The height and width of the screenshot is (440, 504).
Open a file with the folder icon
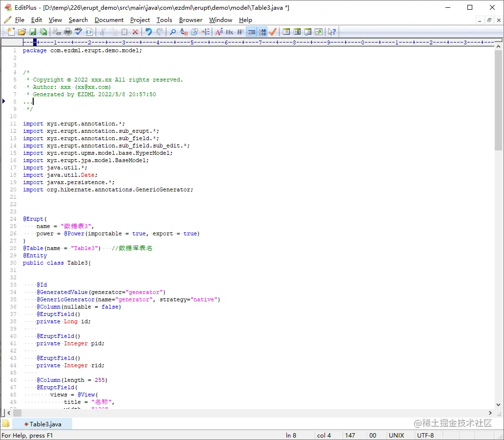point(22,32)
